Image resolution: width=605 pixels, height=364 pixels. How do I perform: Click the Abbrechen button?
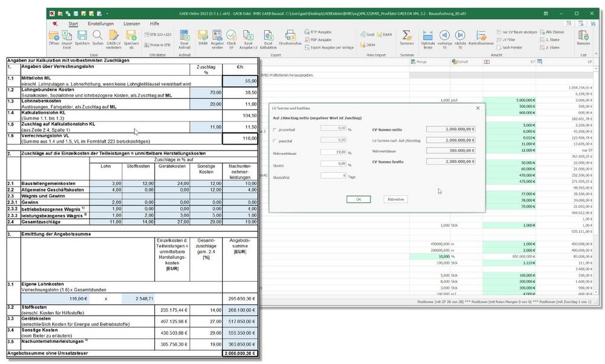tap(394, 199)
